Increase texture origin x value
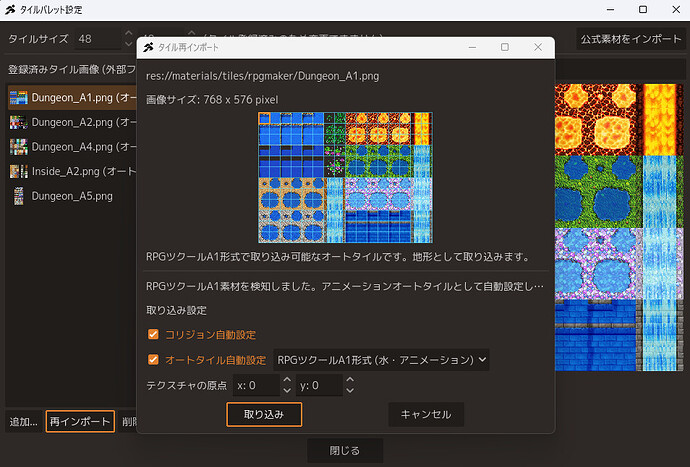 [287, 379]
